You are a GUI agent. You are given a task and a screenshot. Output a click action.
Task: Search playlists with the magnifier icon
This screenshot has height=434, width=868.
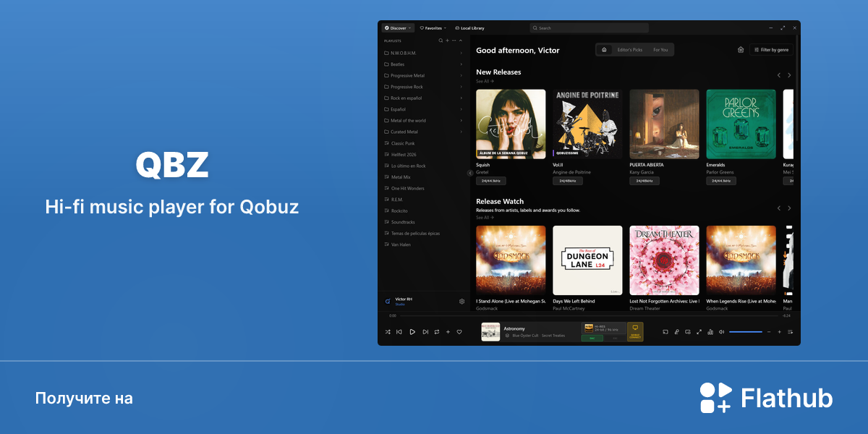pos(441,41)
